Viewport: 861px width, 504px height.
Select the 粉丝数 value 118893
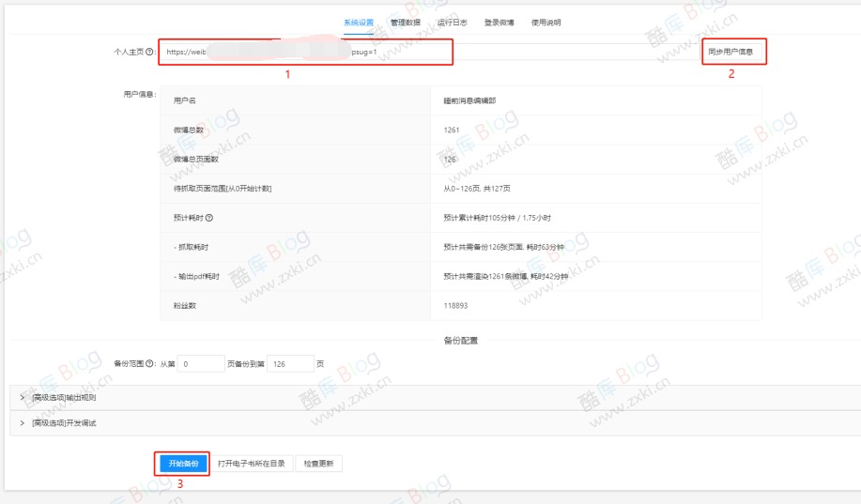click(x=455, y=306)
